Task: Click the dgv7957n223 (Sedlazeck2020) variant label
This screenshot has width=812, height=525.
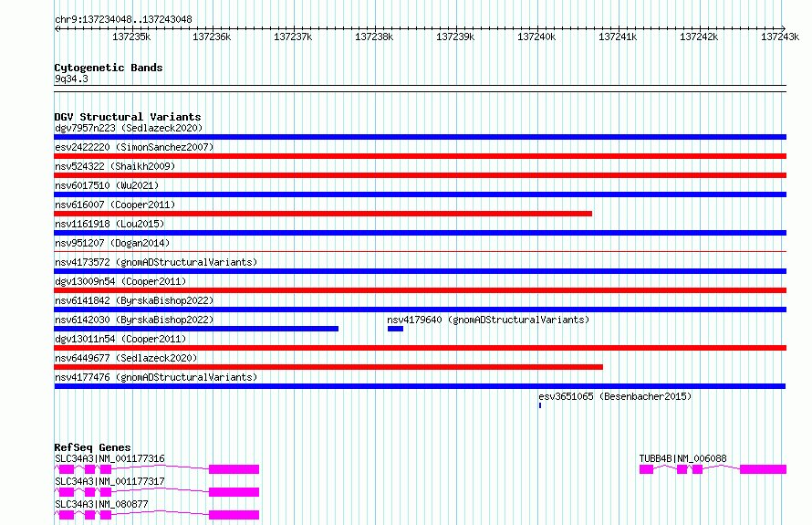Action: coord(129,128)
